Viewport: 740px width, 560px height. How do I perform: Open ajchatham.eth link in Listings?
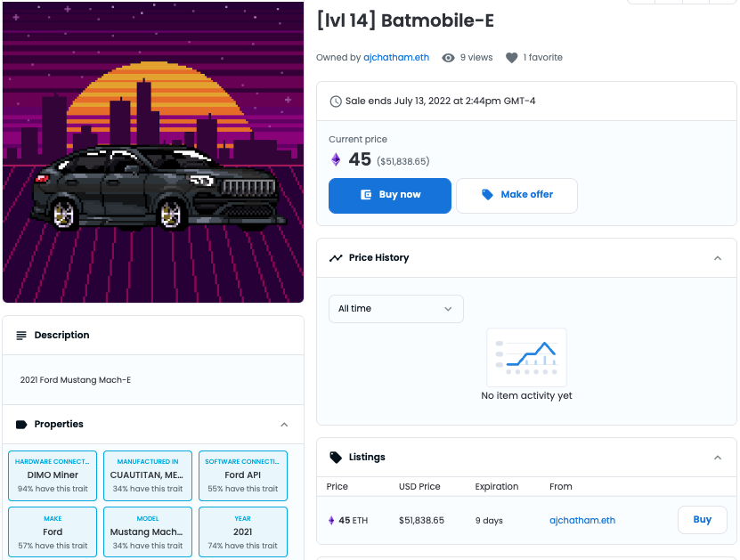pyautogui.click(x=581, y=520)
